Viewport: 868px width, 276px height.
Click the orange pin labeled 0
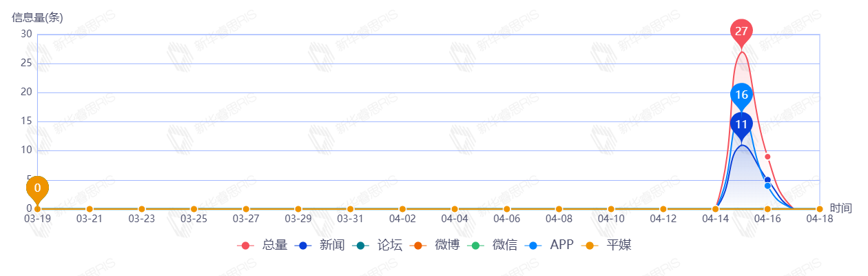37,188
